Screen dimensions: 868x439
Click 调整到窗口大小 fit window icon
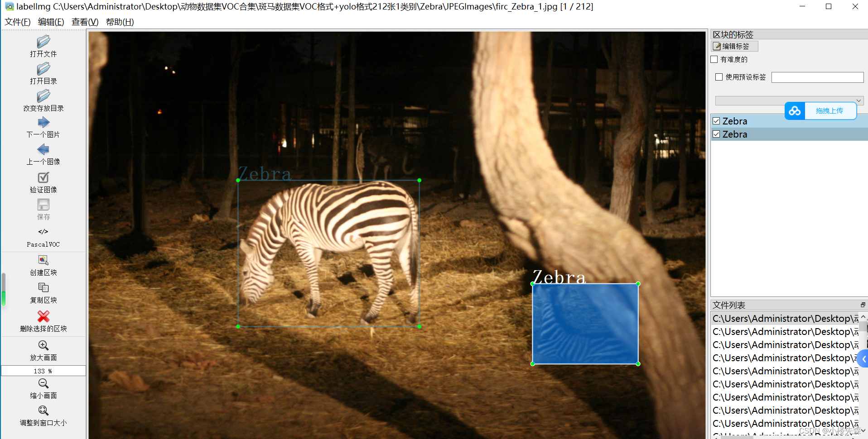click(x=43, y=410)
